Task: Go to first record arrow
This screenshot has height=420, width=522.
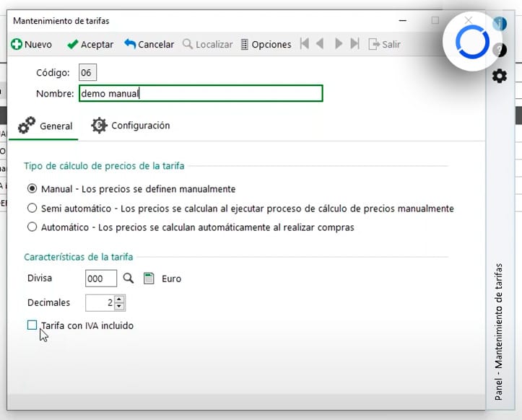Action: 304,43
